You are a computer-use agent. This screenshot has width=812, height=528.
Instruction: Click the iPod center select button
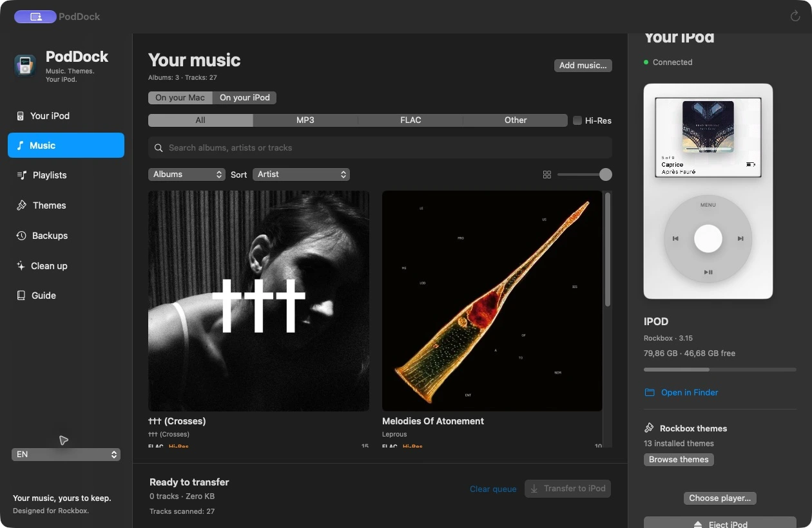[x=708, y=239]
